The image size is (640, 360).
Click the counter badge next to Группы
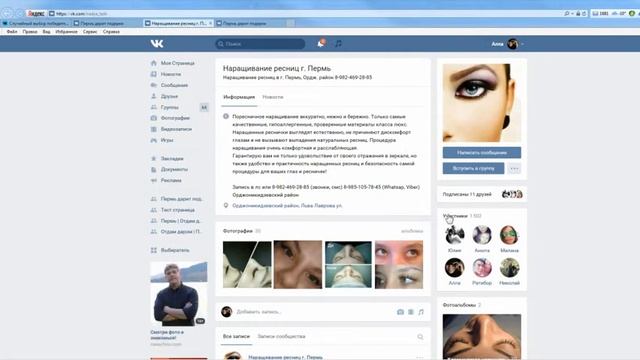pyautogui.click(x=204, y=107)
